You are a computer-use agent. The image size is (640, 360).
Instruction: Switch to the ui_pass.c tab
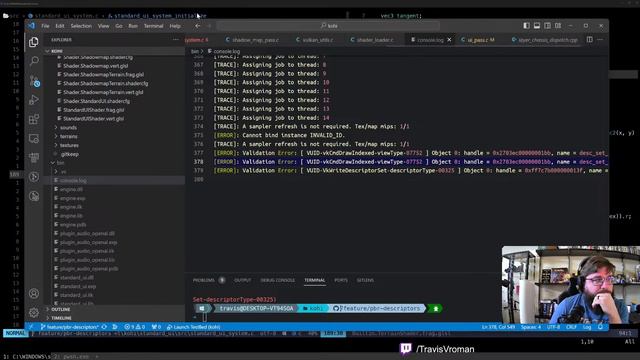[x=478, y=40]
